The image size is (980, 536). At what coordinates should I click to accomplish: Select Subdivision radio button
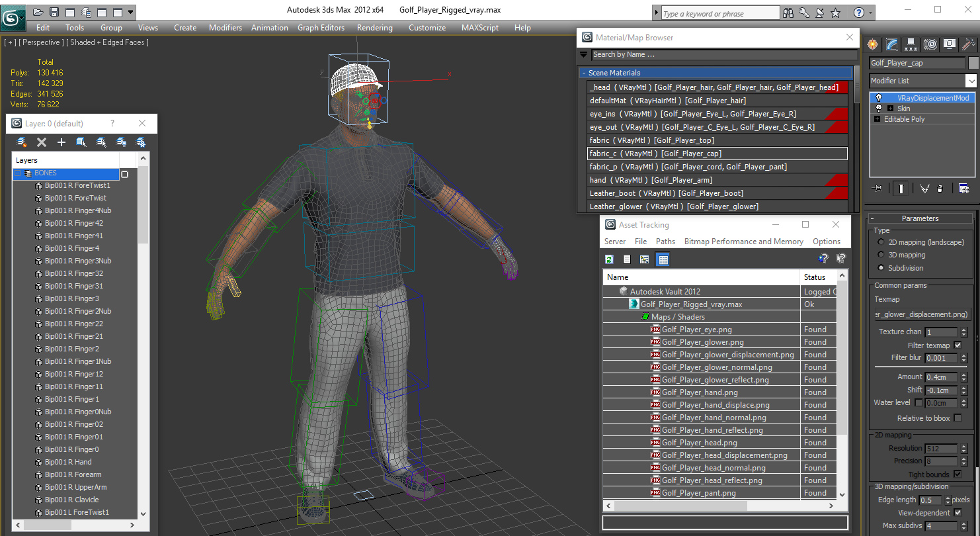pyautogui.click(x=881, y=268)
